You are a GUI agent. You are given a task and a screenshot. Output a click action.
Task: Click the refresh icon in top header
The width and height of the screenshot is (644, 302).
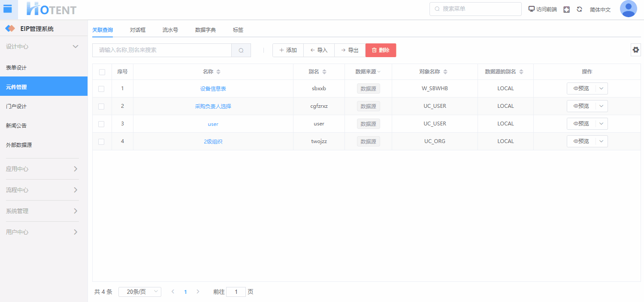pos(579,9)
